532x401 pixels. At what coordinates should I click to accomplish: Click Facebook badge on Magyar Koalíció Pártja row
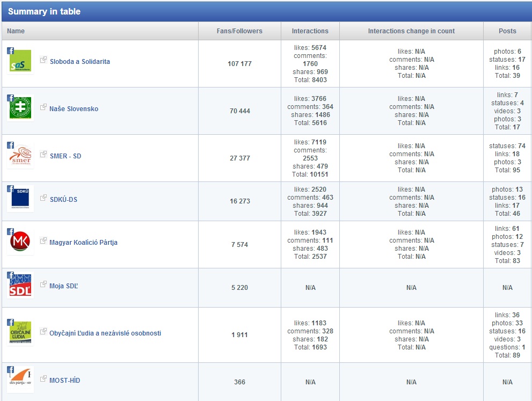(x=11, y=232)
